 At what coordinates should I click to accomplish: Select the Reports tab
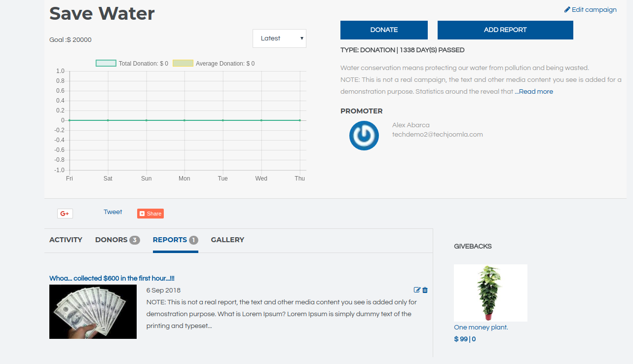coord(175,240)
